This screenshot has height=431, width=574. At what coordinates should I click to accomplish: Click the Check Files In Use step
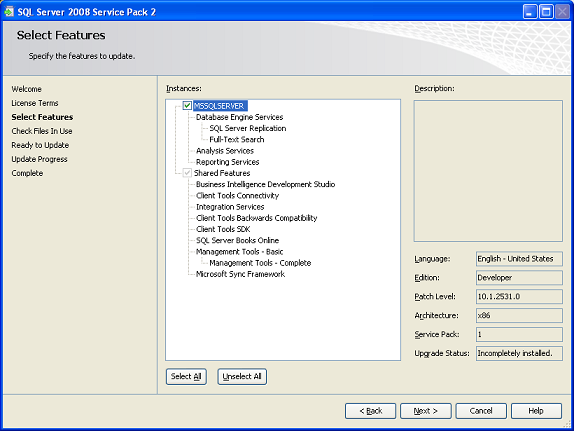coord(42,131)
